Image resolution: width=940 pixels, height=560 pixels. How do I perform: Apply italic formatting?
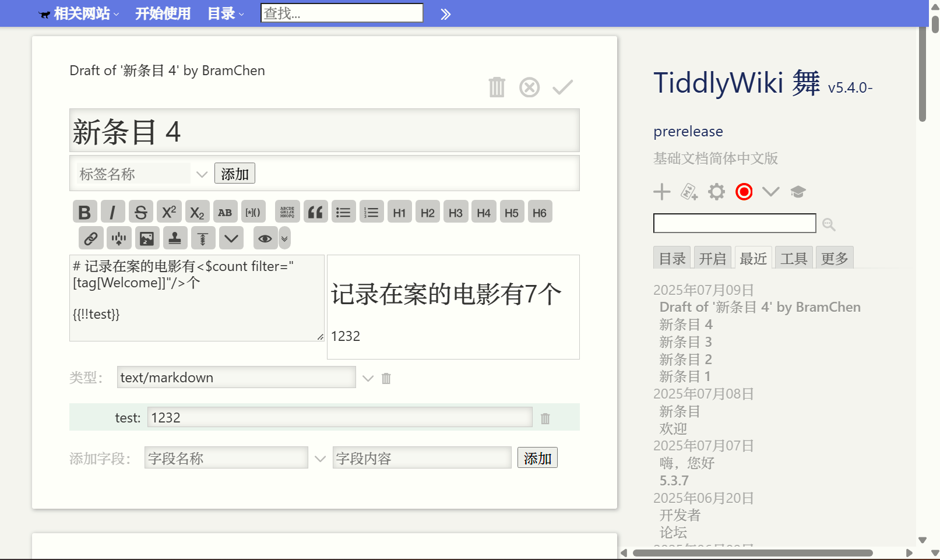pos(112,212)
